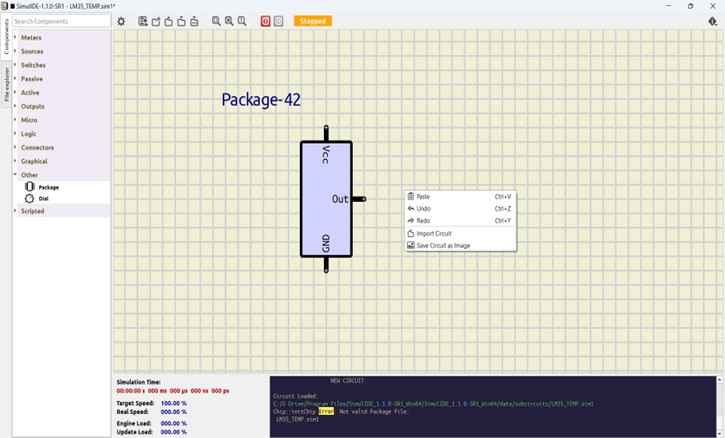Expand the Micro category

tap(29, 120)
